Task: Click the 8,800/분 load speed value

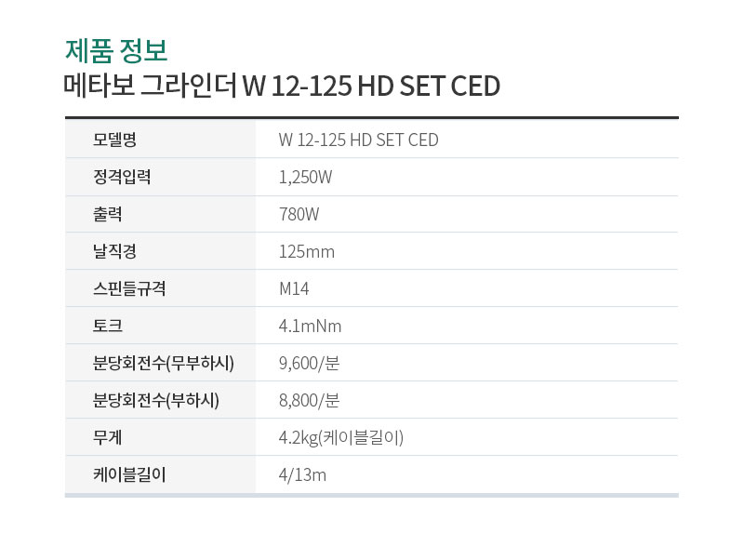Action: click(x=310, y=400)
